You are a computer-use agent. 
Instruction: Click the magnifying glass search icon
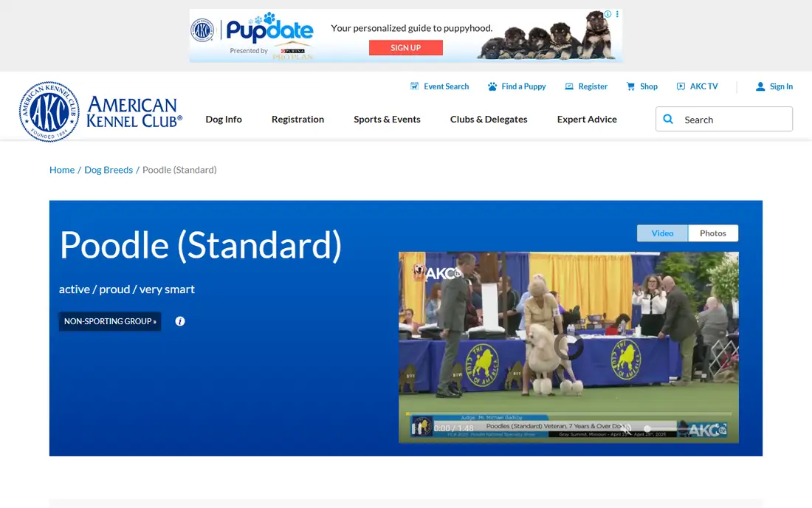click(x=668, y=119)
